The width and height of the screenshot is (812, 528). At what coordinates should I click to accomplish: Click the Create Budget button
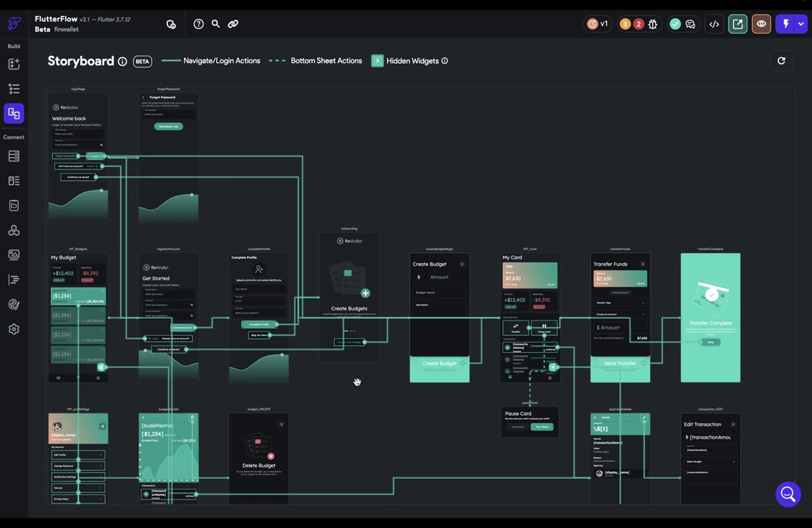pyautogui.click(x=440, y=363)
